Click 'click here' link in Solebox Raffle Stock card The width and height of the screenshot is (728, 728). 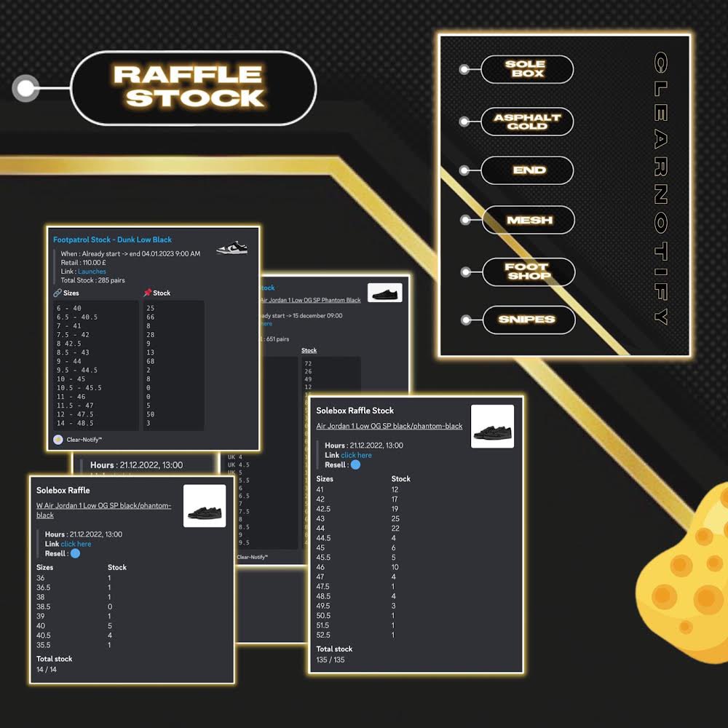tap(356, 455)
